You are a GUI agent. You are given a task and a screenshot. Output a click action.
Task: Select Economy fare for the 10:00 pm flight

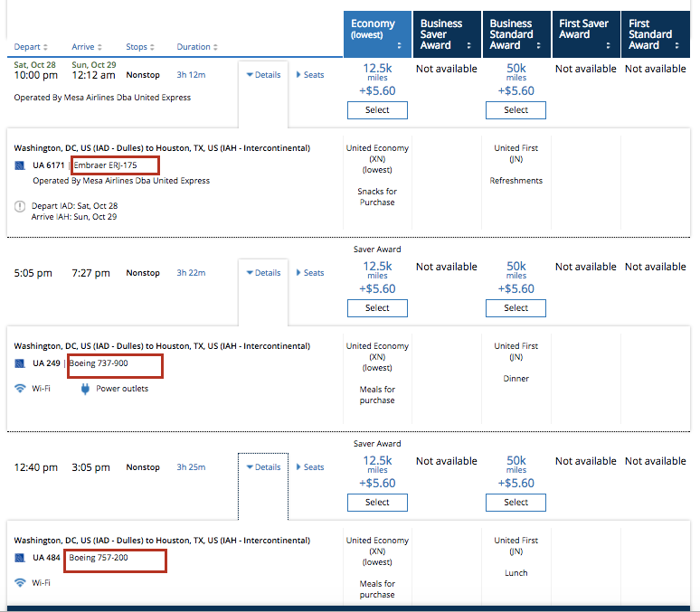(377, 110)
